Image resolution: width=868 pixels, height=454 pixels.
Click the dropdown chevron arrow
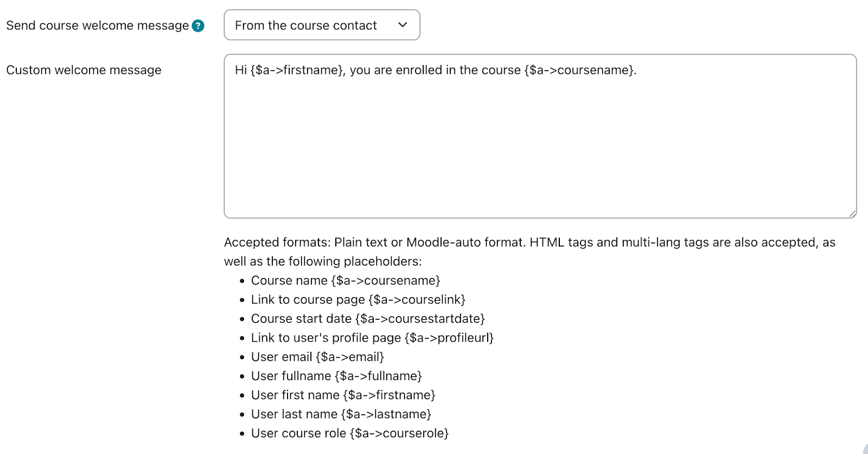[x=402, y=25]
